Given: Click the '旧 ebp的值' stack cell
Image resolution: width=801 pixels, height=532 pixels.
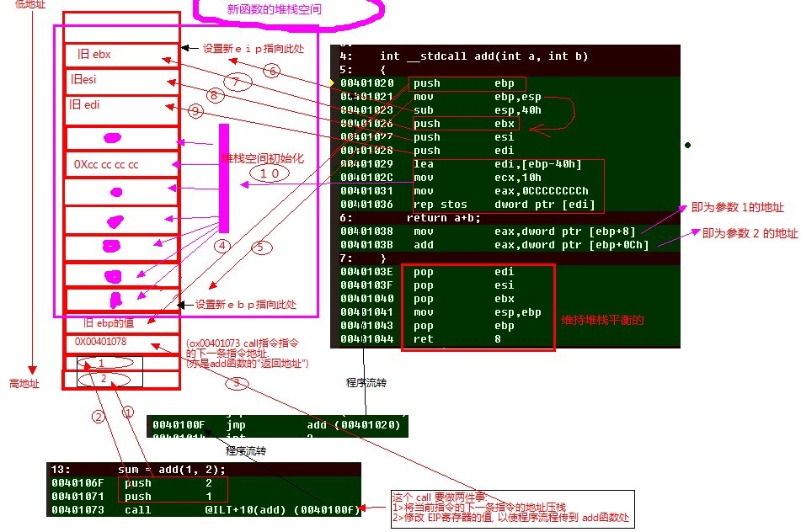Looking at the screenshot, I should 121,323.
